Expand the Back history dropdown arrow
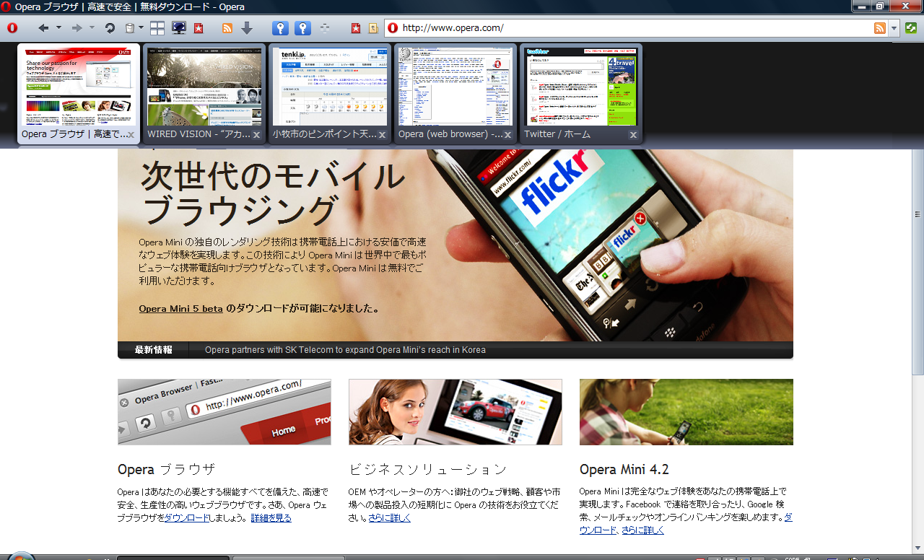Image resolution: width=924 pixels, height=560 pixels. (58, 28)
